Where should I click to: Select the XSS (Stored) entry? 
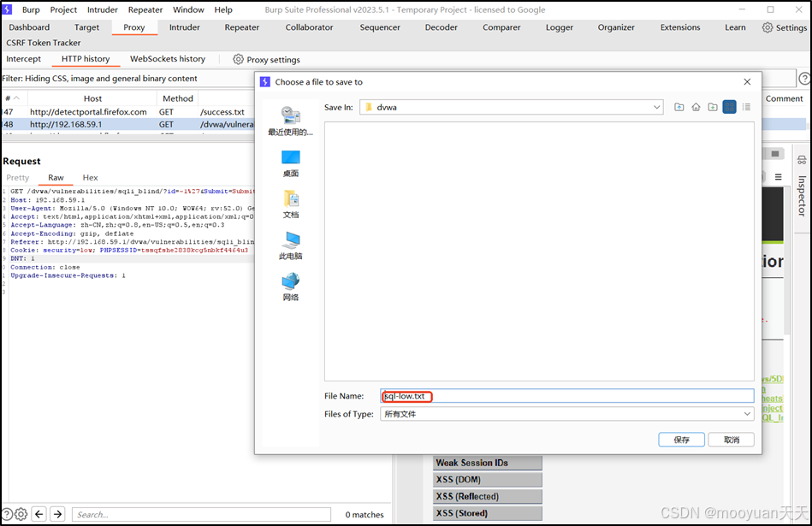pos(487,511)
